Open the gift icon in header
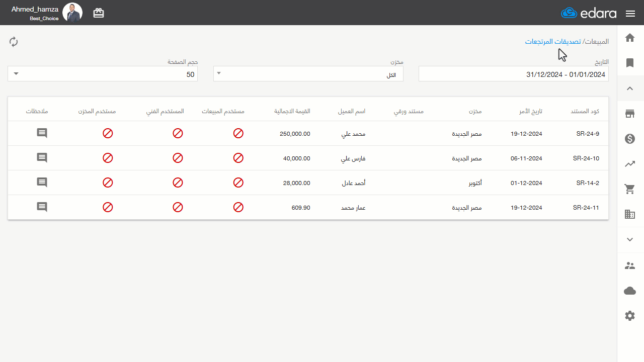Screen dimensions: 644x362 pos(99,13)
